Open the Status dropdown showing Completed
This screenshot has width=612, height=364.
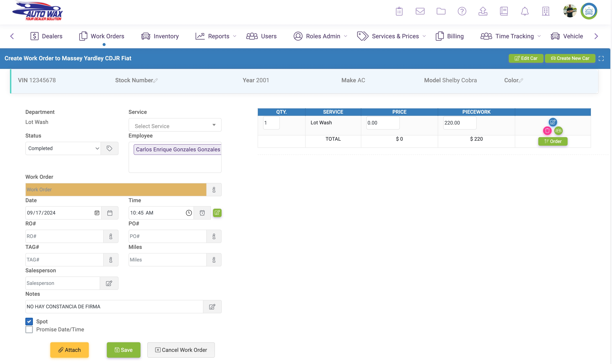[x=63, y=148]
